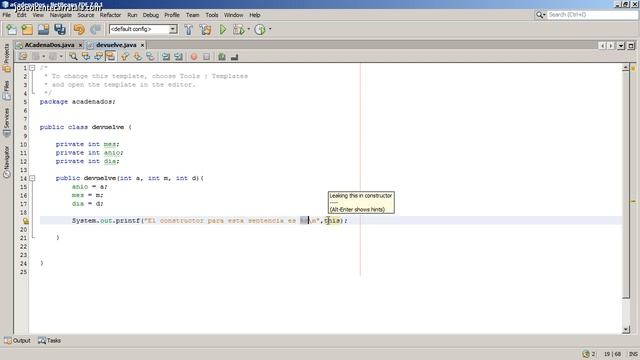This screenshot has height=360, width=640.
Task: Open the Navigate menu
Action: tap(60, 15)
